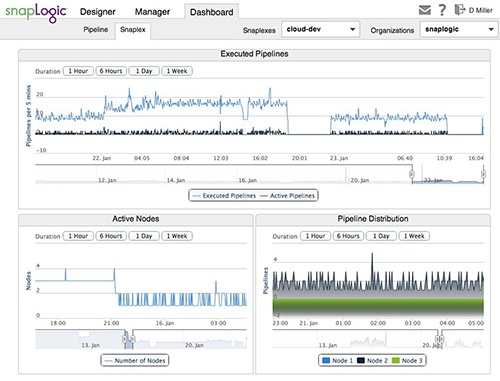Open the Snaplexes cloud-dev dropdown

[x=321, y=29]
